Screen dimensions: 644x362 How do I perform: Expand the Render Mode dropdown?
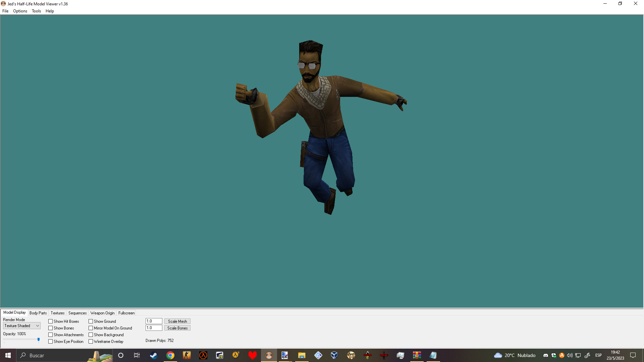22,326
